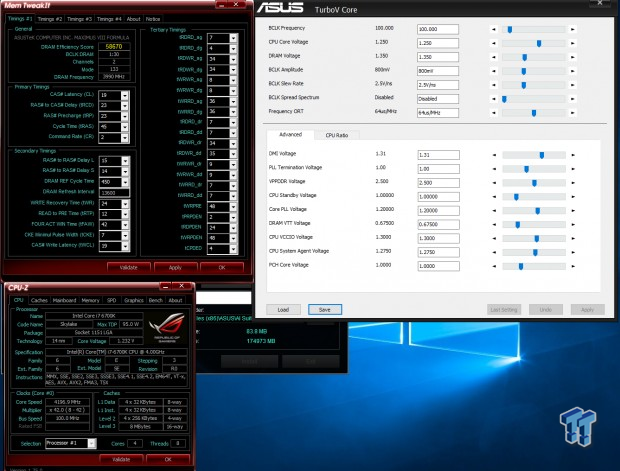Screen dimensions: 620x471
Task: Open FOUR ACT WIN Time dropdown
Action: pos(125,225)
